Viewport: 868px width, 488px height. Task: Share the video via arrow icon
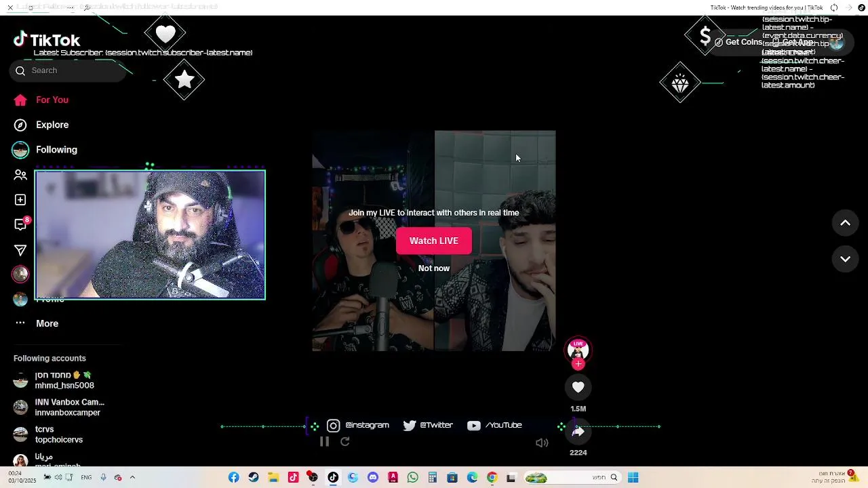tap(578, 431)
